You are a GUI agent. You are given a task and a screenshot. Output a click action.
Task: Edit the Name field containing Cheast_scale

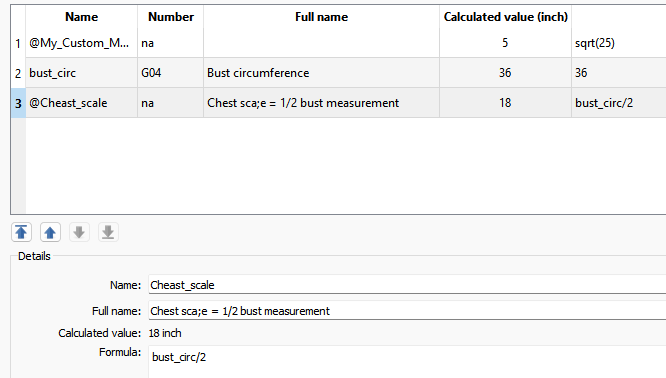[407, 285]
